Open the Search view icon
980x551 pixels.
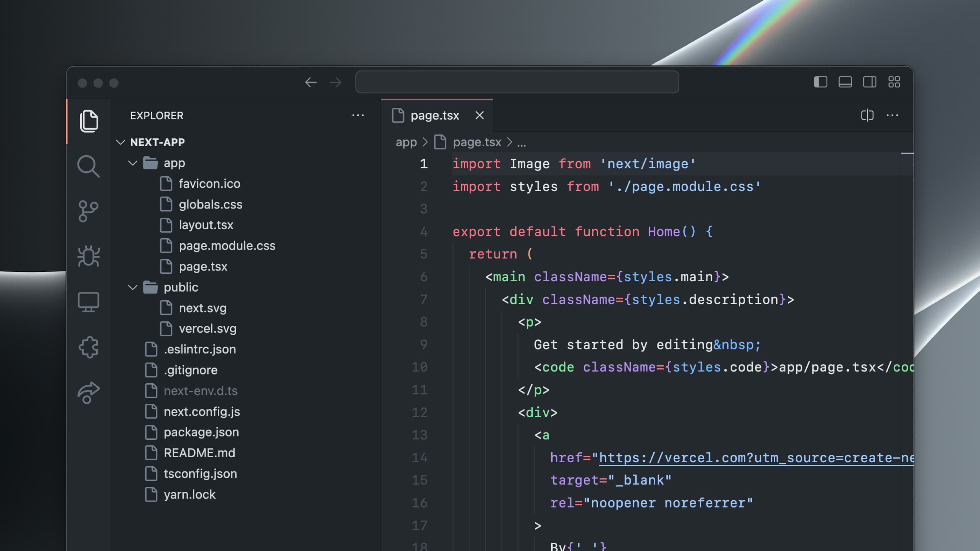tap(88, 166)
